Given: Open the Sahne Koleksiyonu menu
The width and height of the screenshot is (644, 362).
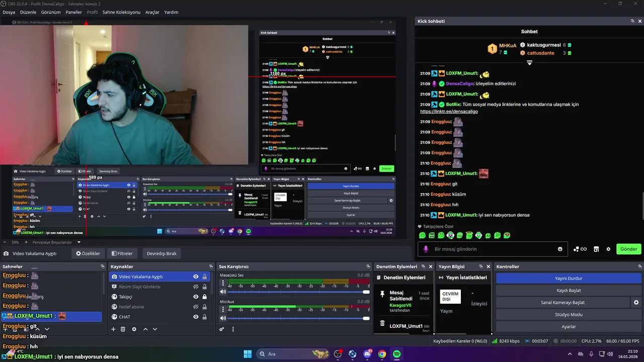Looking at the screenshot, I should (121, 12).
